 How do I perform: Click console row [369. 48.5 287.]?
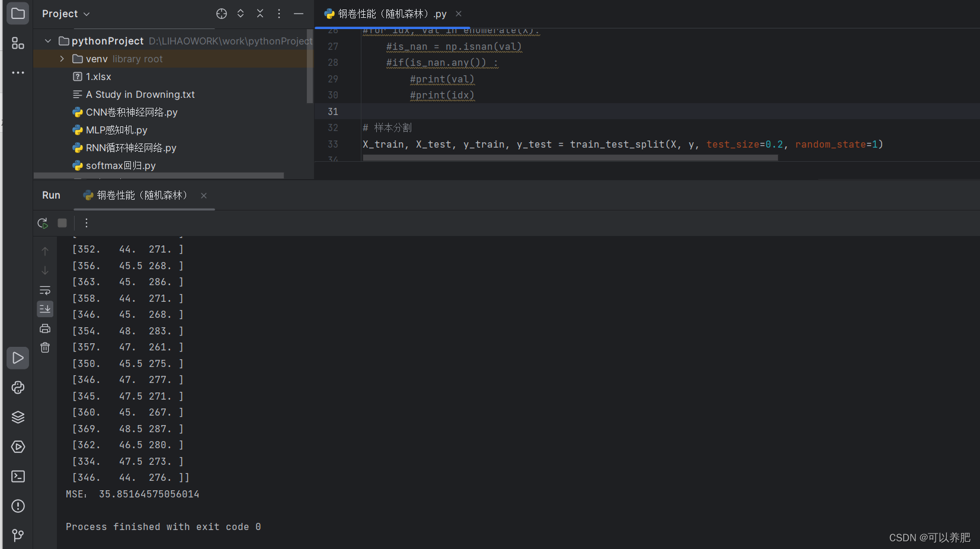pyautogui.click(x=128, y=429)
